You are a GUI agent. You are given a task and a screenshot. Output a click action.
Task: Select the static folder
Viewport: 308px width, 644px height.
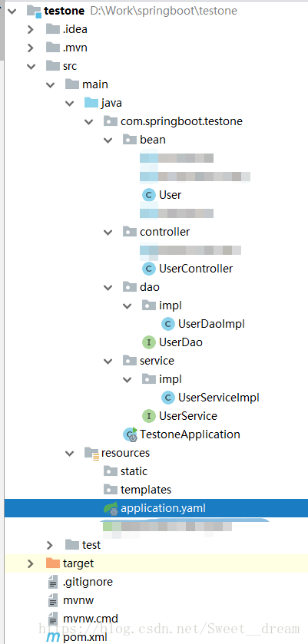click(134, 471)
